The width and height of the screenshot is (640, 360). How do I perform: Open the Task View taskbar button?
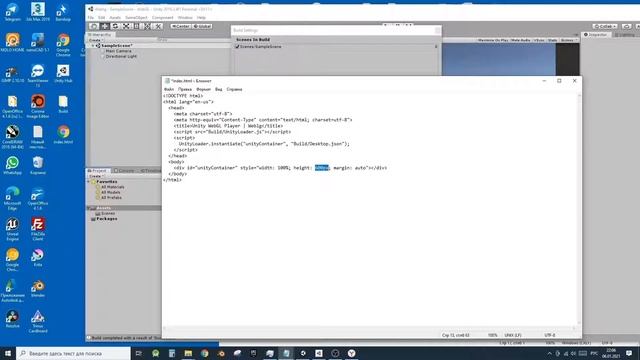click(139, 353)
